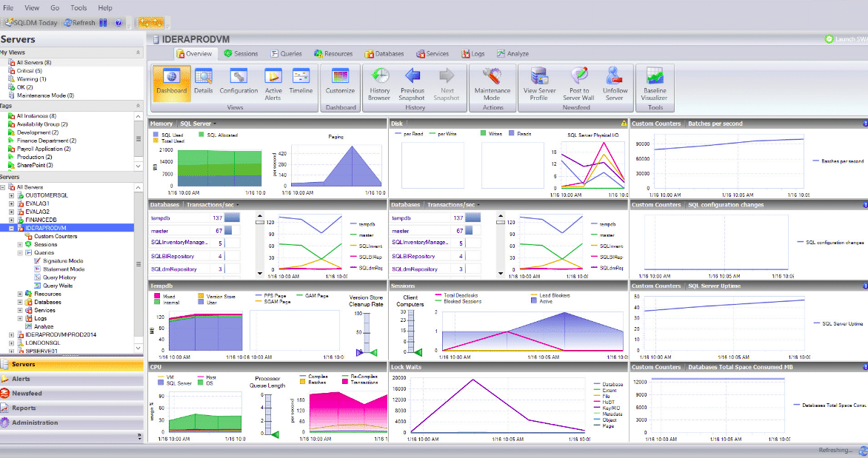The height and width of the screenshot is (458, 868).
Task: Launch SWA from the top right
Action: (x=846, y=39)
